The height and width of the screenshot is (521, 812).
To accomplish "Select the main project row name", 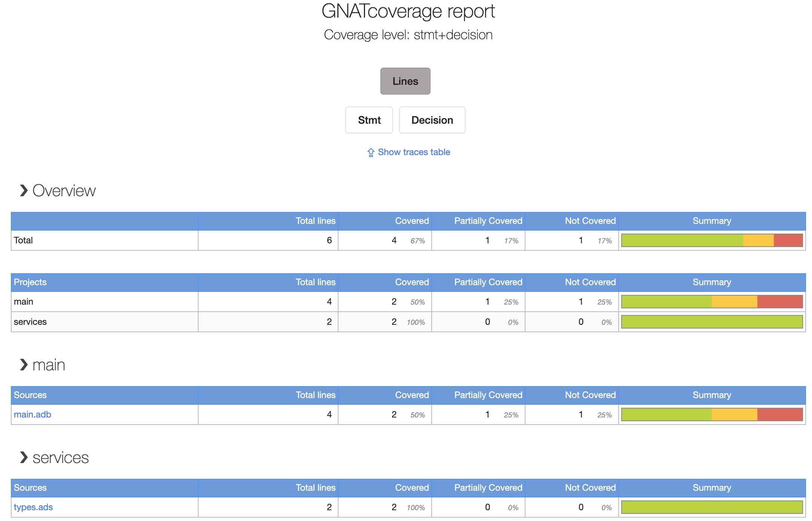I will coord(24,302).
